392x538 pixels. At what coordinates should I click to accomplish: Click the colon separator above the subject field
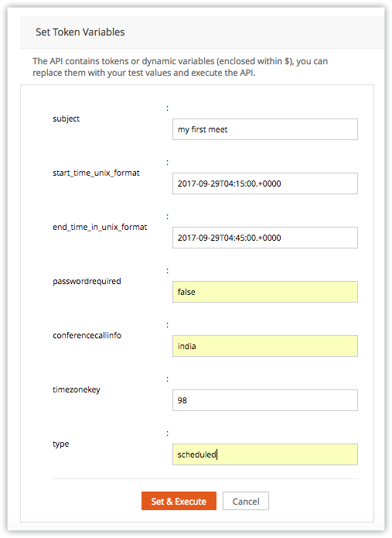coord(167,108)
